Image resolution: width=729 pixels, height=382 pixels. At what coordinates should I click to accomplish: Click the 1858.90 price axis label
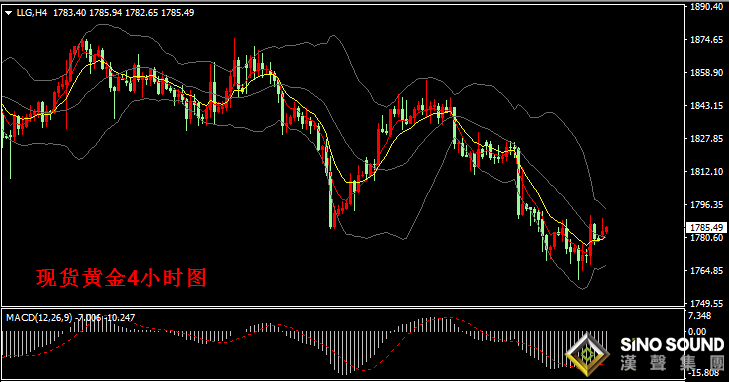tap(706, 72)
